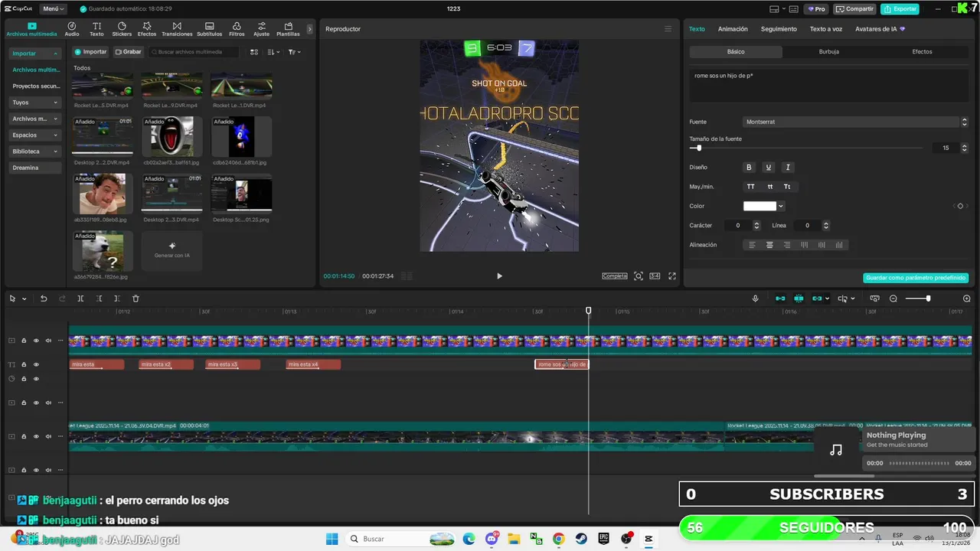Image resolution: width=980 pixels, height=551 pixels.
Task: Switch to the Seguimiento tab
Action: tap(779, 29)
